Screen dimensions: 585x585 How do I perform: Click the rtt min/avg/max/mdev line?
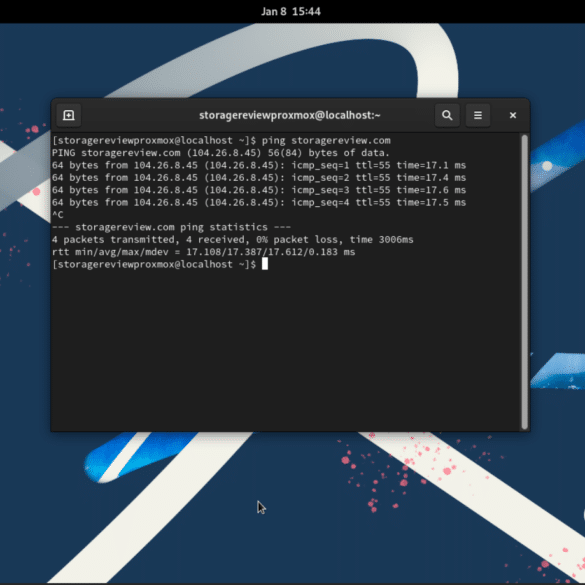click(x=203, y=252)
